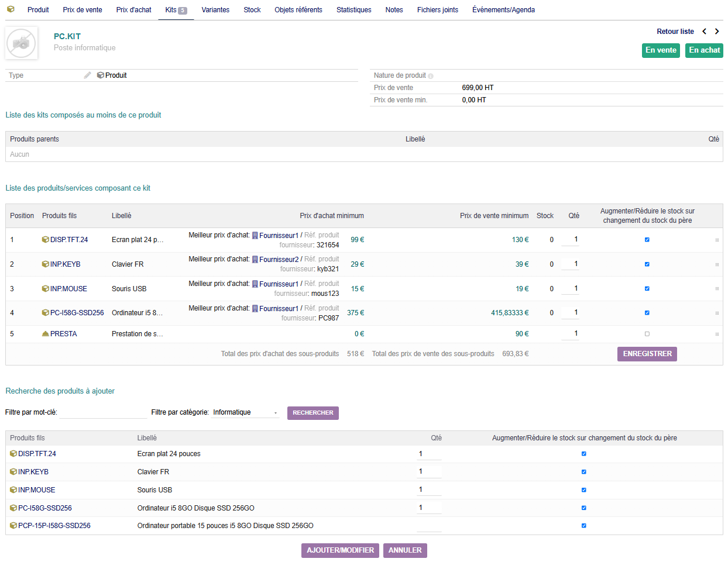Click the info icon next to Nature de produit

431,76
